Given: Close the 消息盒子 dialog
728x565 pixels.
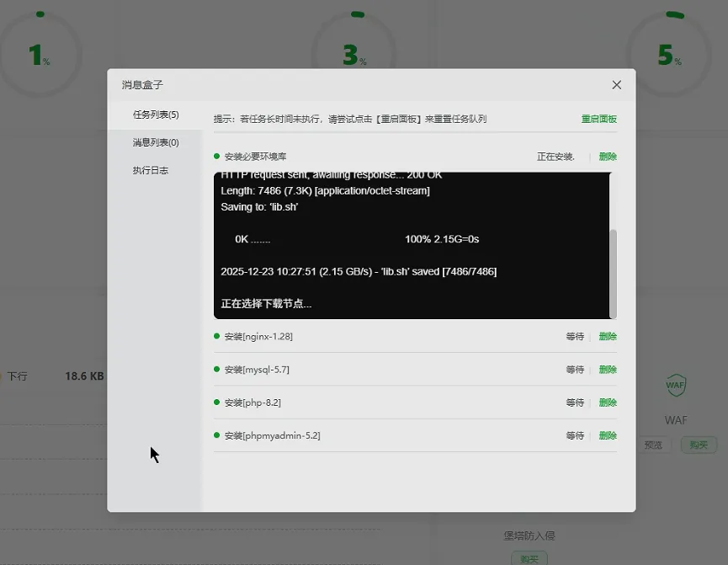Looking at the screenshot, I should pos(616,85).
